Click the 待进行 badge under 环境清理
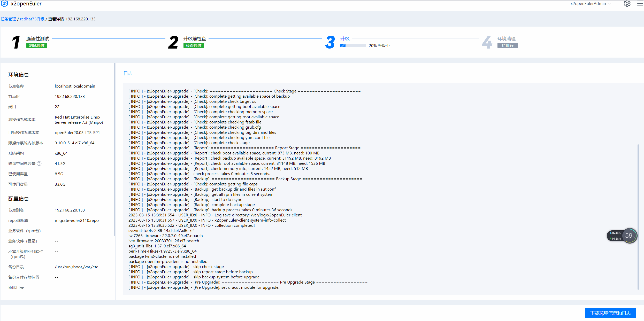The width and height of the screenshot is (644, 321). tap(508, 45)
